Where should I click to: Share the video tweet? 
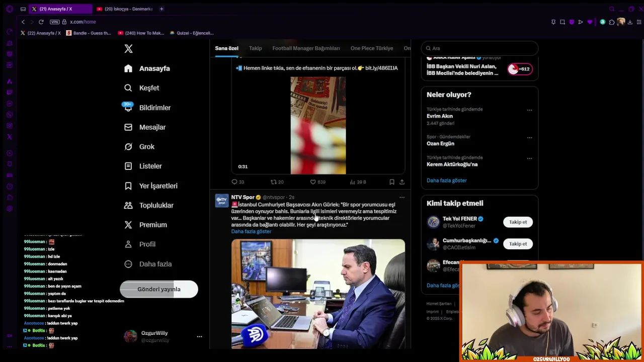(x=402, y=182)
